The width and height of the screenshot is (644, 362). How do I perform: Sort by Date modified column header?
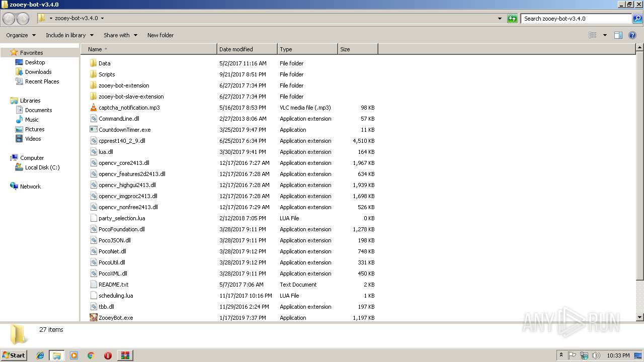coord(247,49)
